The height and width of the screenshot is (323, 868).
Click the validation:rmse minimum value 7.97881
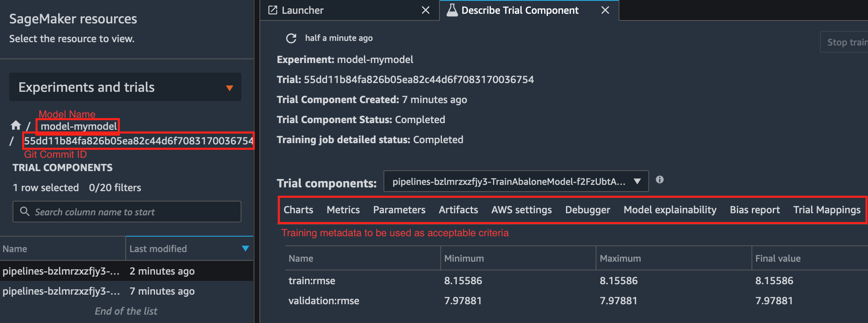(x=463, y=300)
